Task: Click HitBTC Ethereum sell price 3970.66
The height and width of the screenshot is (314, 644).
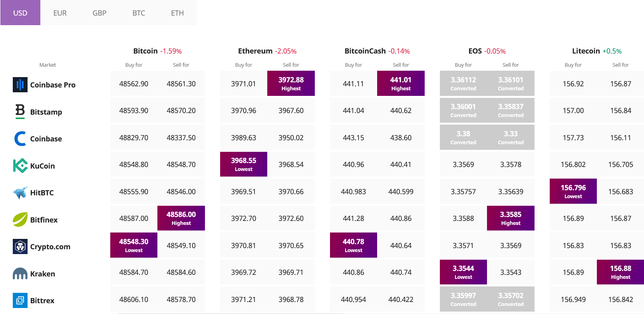Action: (x=291, y=192)
